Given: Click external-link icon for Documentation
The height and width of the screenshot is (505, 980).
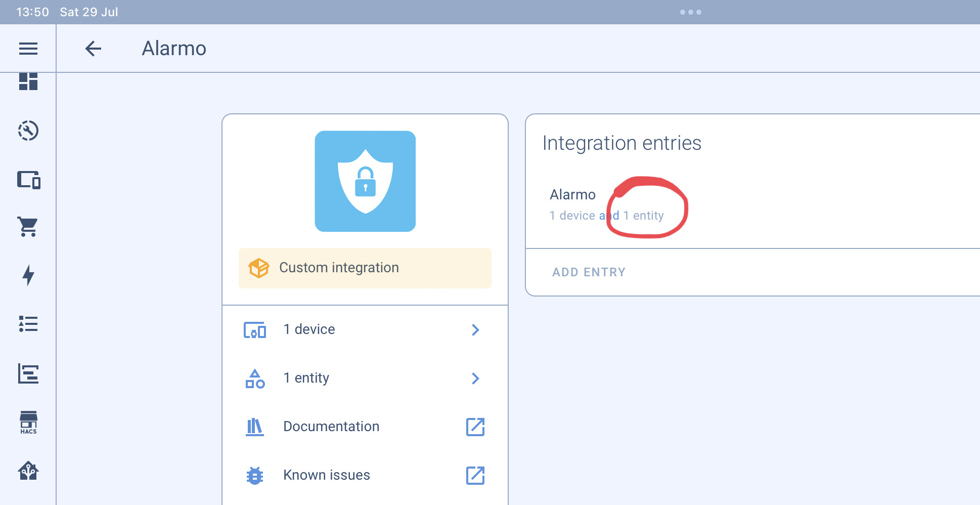Looking at the screenshot, I should [x=475, y=427].
